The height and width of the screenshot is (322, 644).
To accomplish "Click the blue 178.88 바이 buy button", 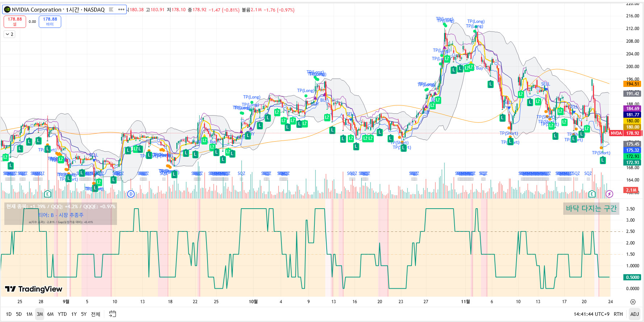I will tap(50, 21).
